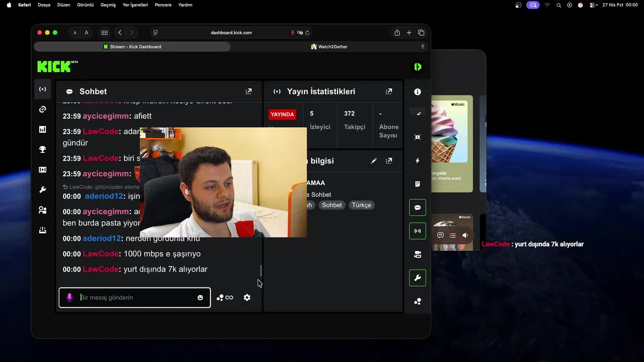Click the camera recorder icon in right toolbar
The height and width of the screenshot is (362, 644).
(x=418, y=254)
